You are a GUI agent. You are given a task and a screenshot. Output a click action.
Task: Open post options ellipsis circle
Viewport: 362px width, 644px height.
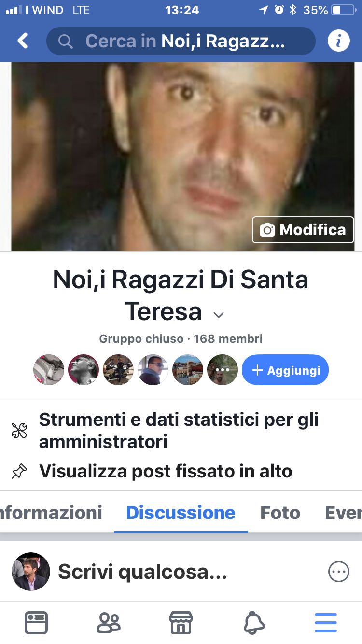tap(338, 572)
